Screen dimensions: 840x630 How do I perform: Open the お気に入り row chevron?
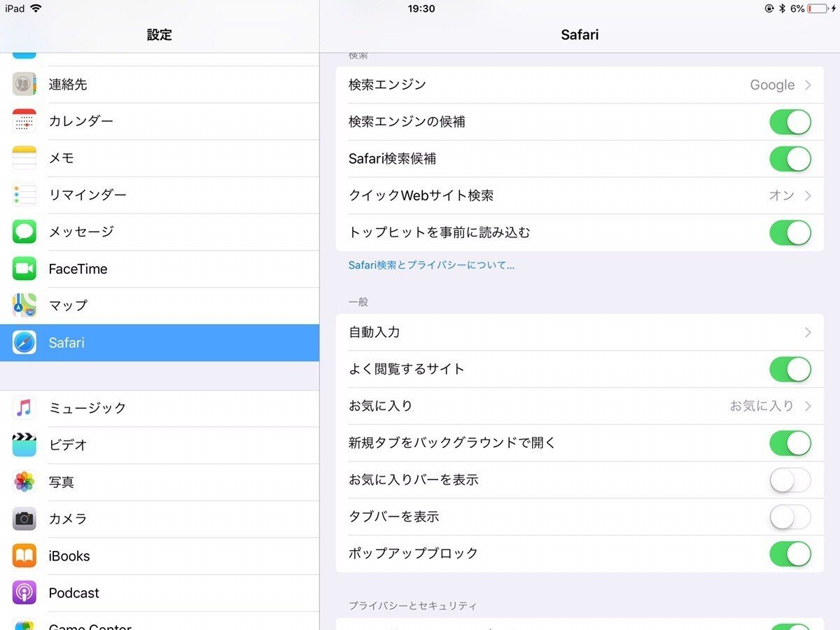point(808,406)
